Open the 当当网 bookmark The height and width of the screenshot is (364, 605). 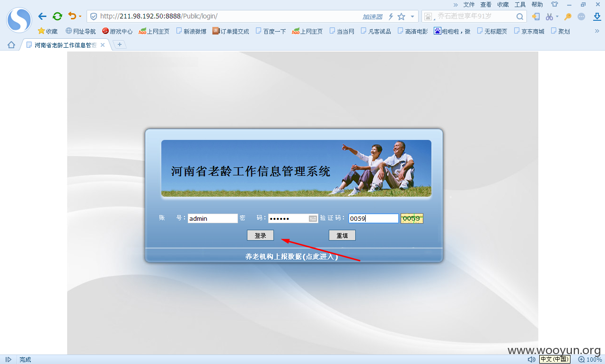342,31
